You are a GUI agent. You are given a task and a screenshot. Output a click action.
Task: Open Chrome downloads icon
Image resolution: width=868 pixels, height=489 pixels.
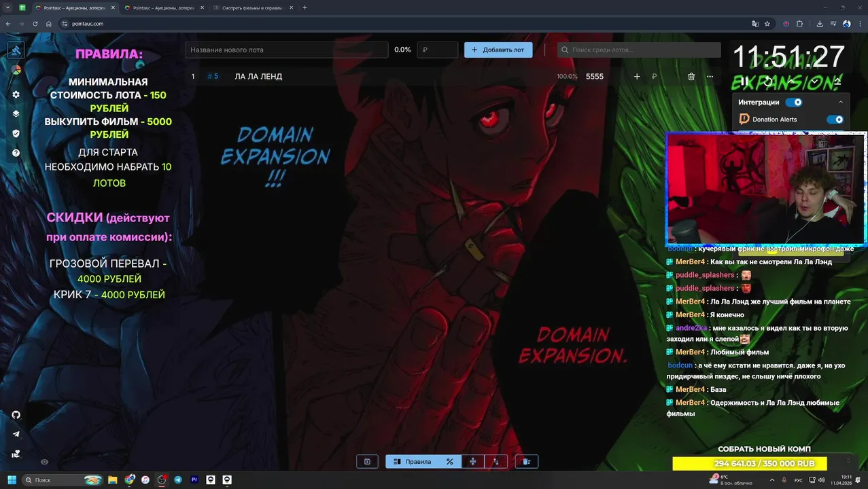[x=820, y=24]
